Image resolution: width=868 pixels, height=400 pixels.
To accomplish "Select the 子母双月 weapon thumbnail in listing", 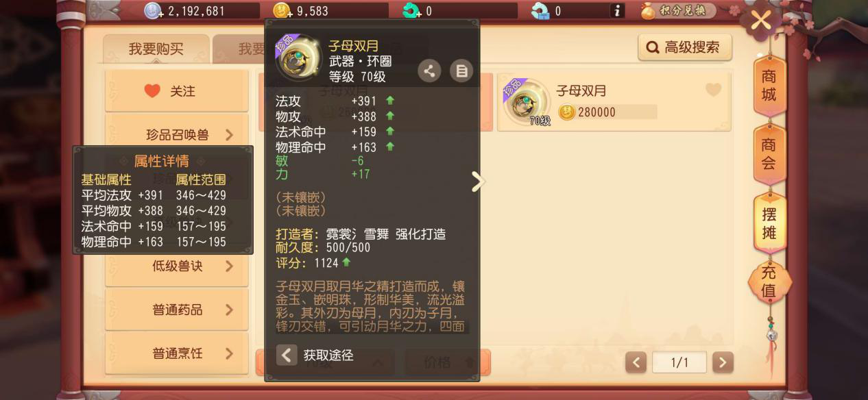I will tap(527, 103).
